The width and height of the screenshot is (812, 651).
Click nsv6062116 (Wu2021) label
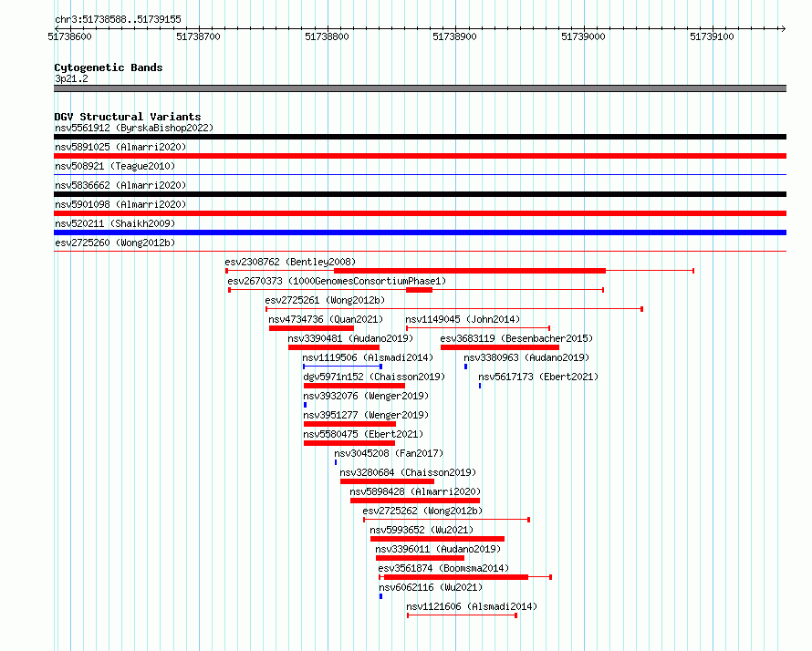(431, 587)
